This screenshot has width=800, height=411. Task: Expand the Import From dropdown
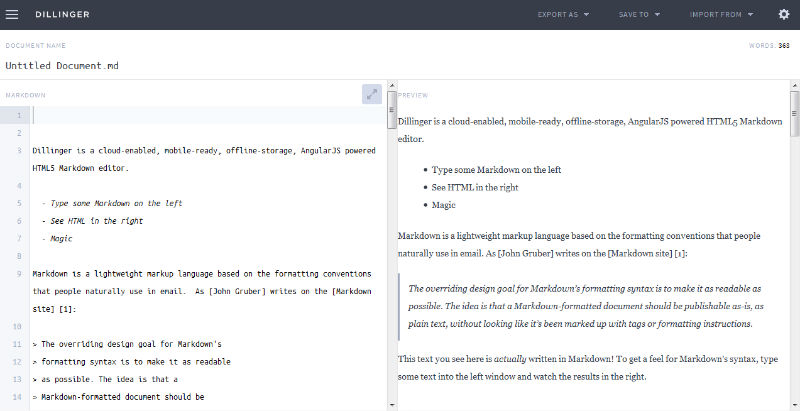pyautogui.click(x=722, y=14)
